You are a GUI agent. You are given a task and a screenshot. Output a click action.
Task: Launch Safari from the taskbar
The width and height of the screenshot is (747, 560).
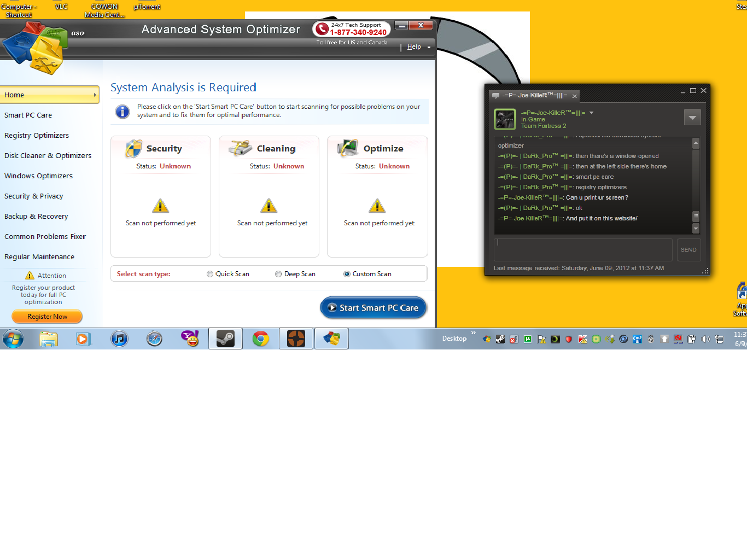click(x=154, y=339)
